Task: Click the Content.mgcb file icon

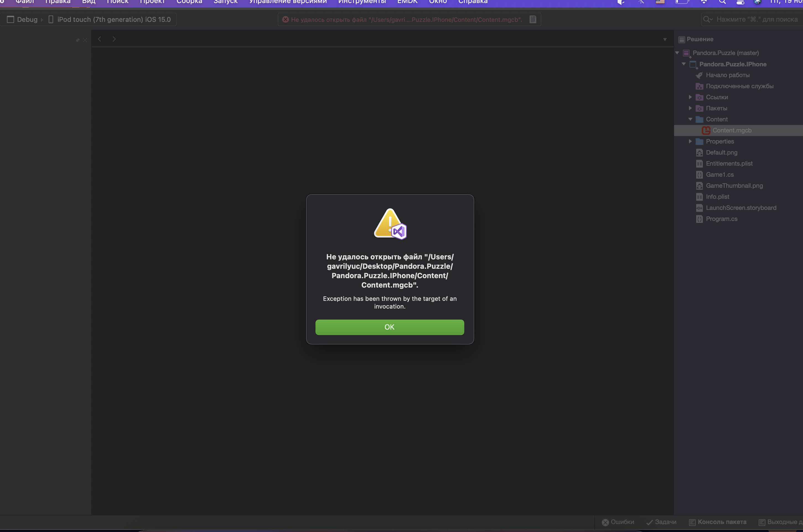Action: [x=706, y=130]
